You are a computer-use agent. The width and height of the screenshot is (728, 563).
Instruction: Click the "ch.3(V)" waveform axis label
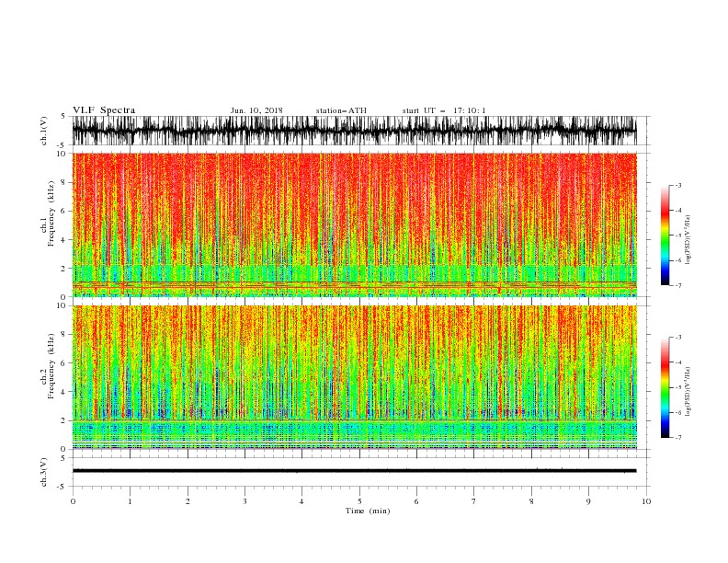click(44, 472)
